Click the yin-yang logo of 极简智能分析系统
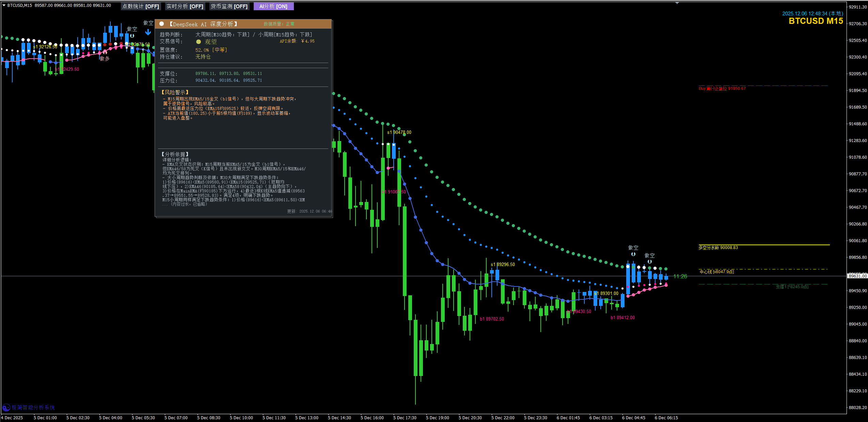868x422 pixels. (x=6, y=407)
